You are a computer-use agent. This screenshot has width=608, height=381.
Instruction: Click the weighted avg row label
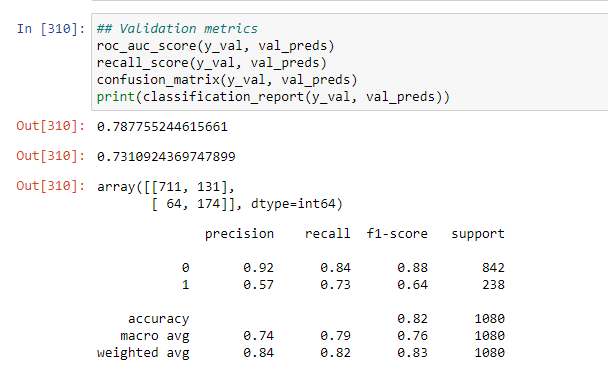(143, 353)
